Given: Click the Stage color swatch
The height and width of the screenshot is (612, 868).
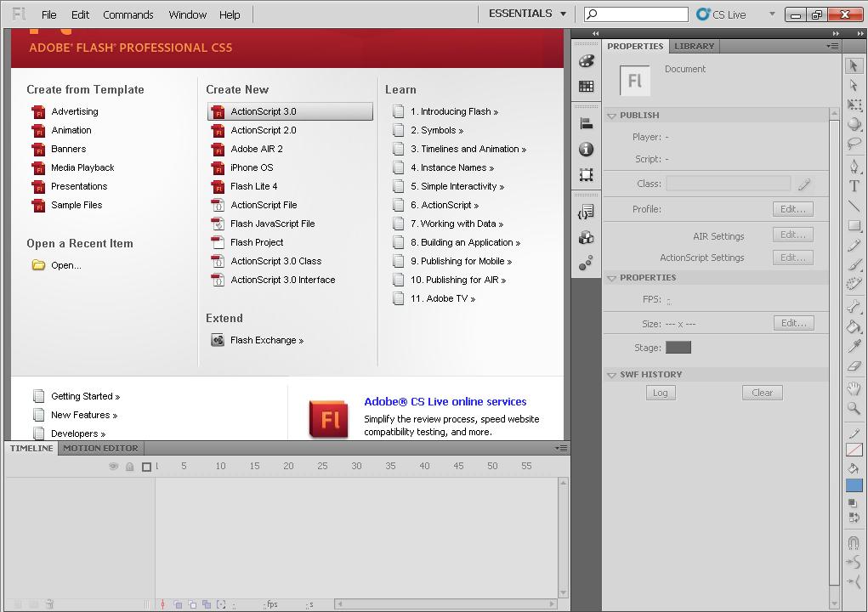Looking at the screenshot, I should [678, 348].
